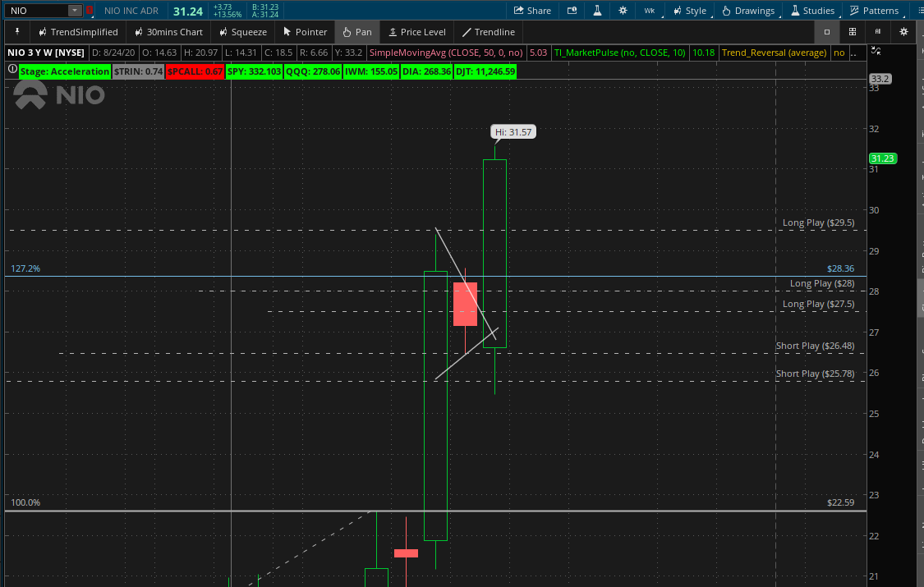924x587 pixels.
Task: Open the flask Edit Studies icon in top bar
Action: 598,11
